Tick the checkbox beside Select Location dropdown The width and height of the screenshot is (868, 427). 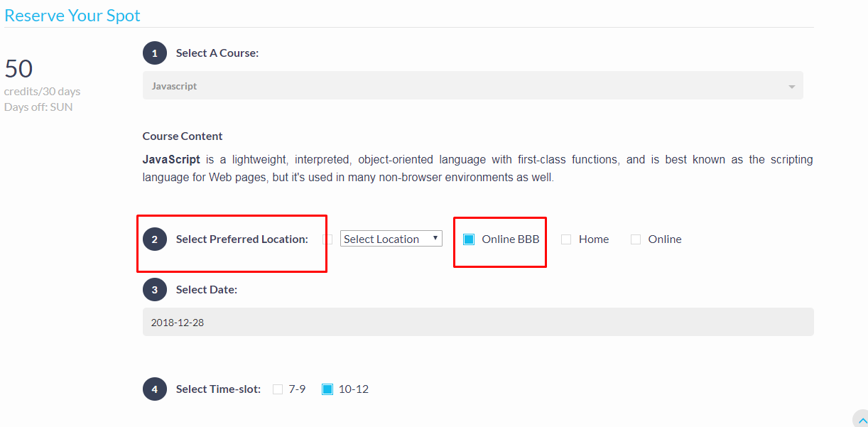[327, 239]
